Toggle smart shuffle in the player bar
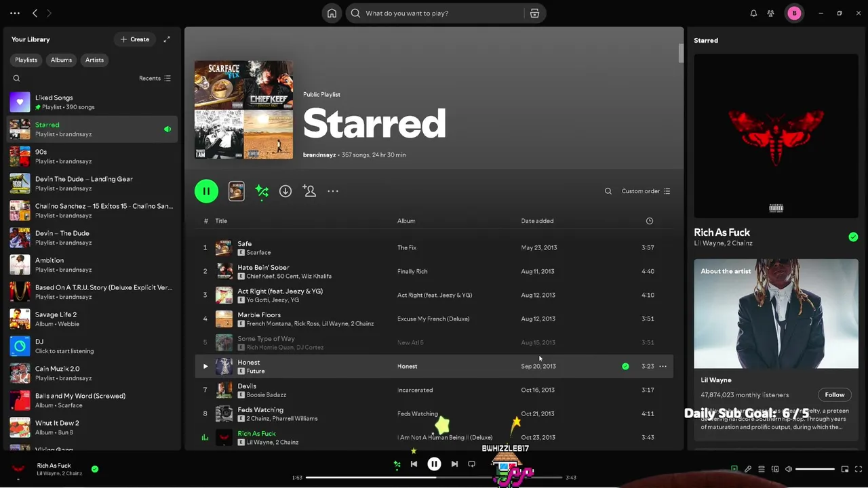This screenshot has height=488, width=868. tap(397, 464)
